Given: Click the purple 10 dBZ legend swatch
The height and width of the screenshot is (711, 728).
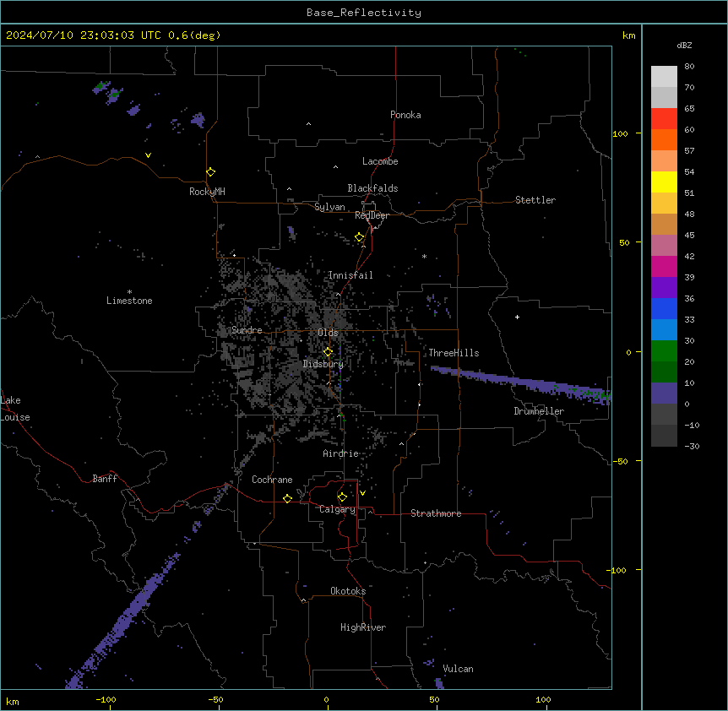Looking at the screenshot, I should pos(664,393).
